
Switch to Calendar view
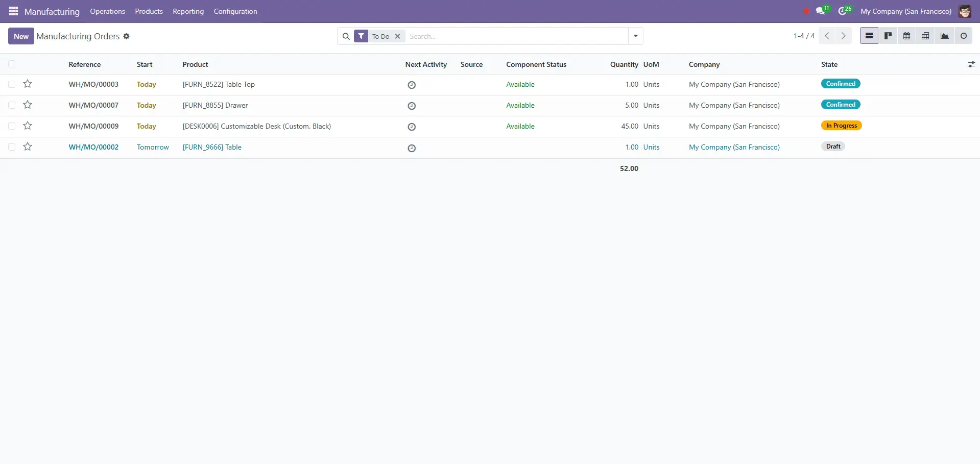[906, 36]
